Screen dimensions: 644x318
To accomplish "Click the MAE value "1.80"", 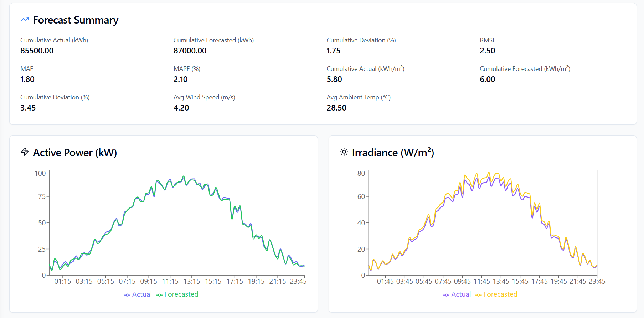I will tap(27, 79).
